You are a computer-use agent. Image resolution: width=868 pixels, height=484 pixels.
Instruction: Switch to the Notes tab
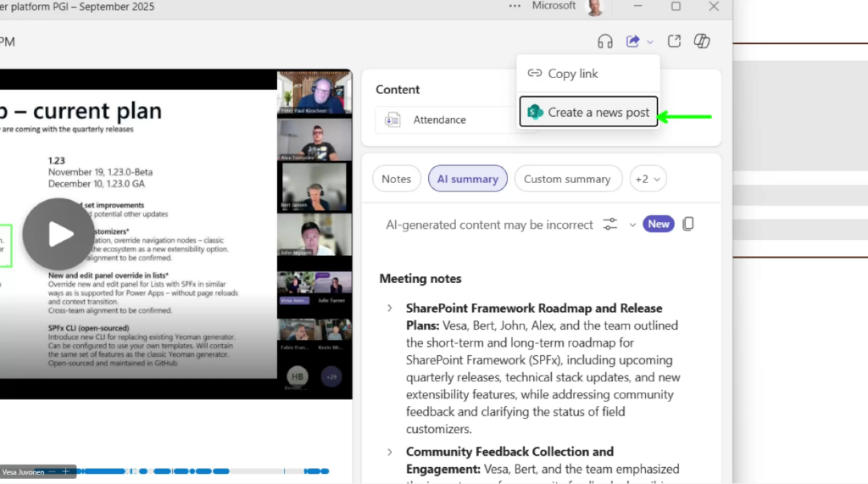[397, 179]
